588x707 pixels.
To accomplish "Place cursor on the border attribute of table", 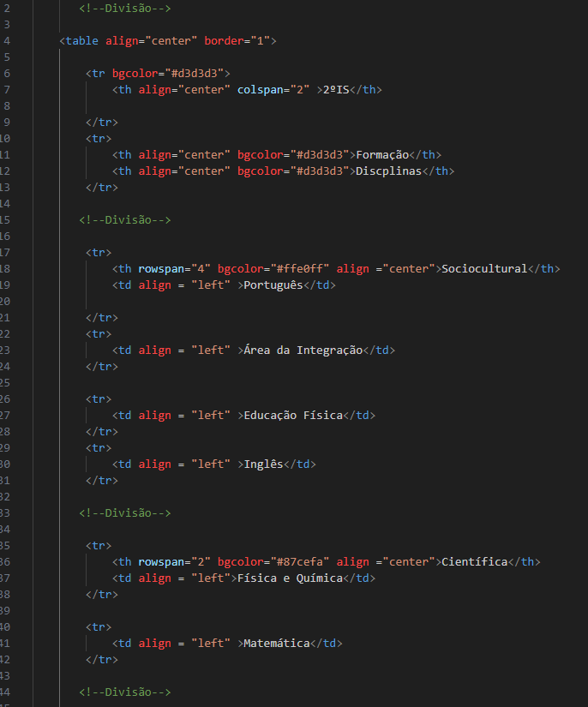I will pyautogui.click(x=224, y=40).
